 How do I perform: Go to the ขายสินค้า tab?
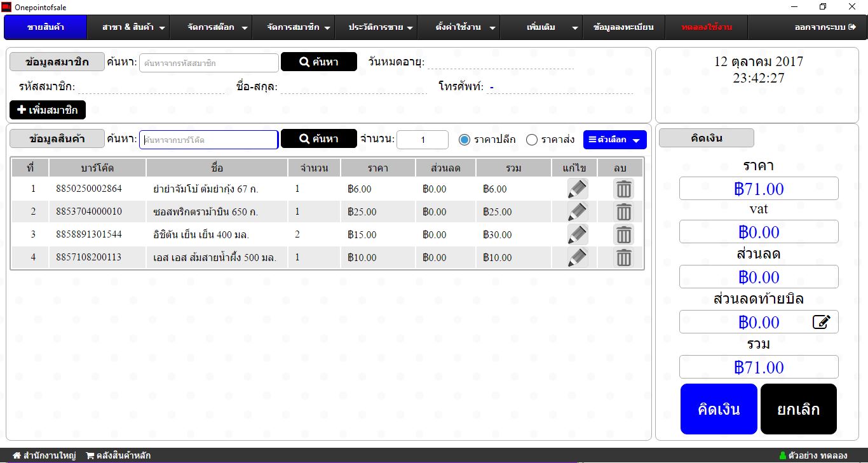pos(45,27)
